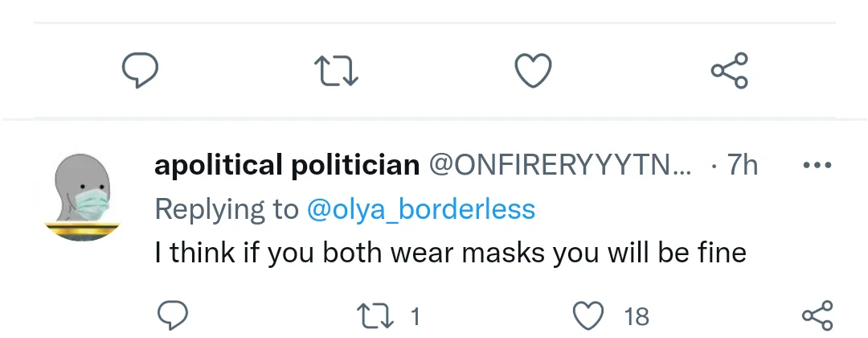Like the top tweet with the heart icon
The image size is (868, 338).
click(533, 71)
